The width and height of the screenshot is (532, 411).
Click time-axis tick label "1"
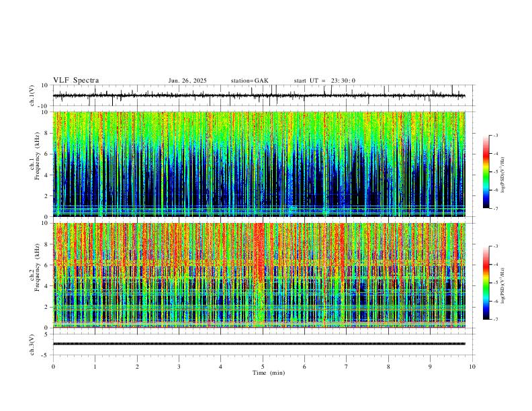coord(95,367)
